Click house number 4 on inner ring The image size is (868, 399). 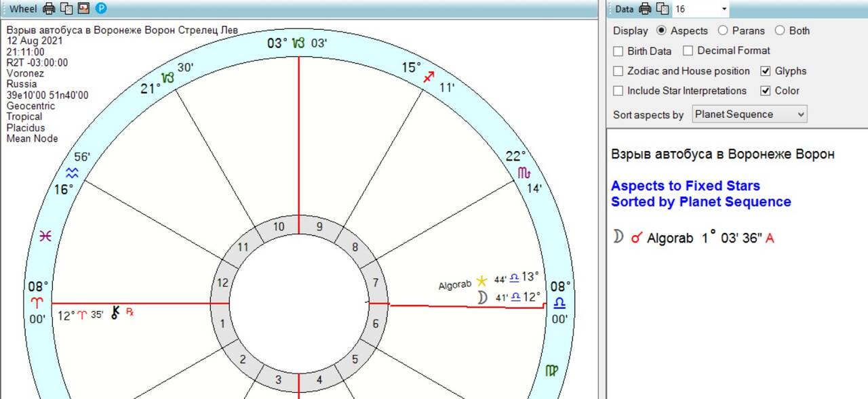tap(319, 380)
